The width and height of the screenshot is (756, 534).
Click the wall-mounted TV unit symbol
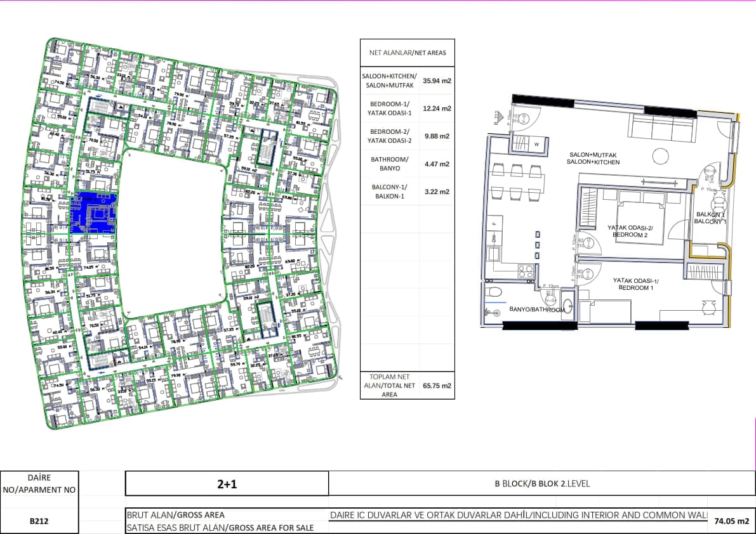[x=660, y=182]
